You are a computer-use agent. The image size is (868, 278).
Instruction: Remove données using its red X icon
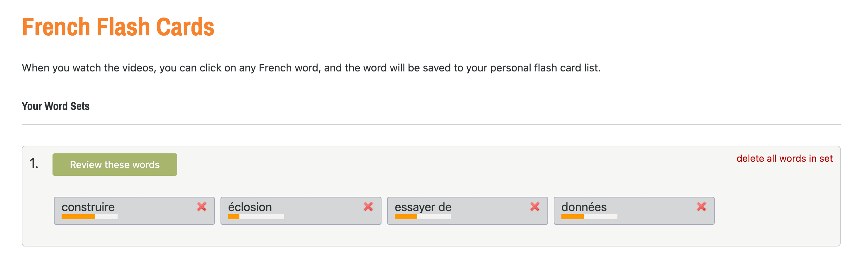click(x=701, y=207)
